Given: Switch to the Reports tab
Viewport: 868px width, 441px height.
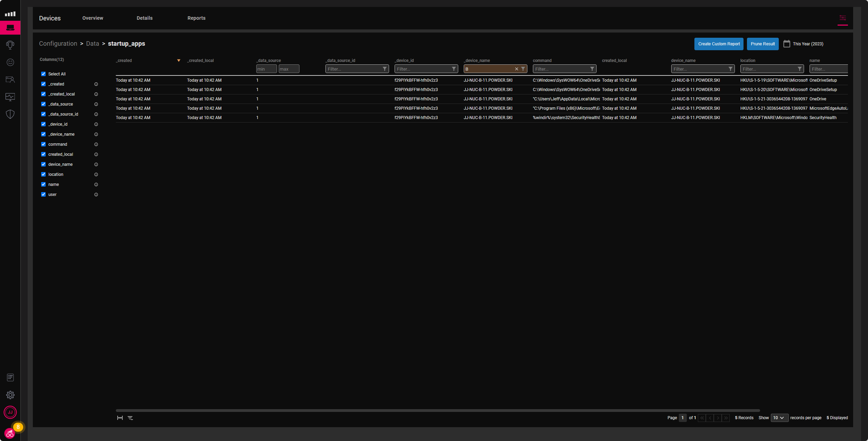Looking at the screenshot, I should [x=196, y=18].
